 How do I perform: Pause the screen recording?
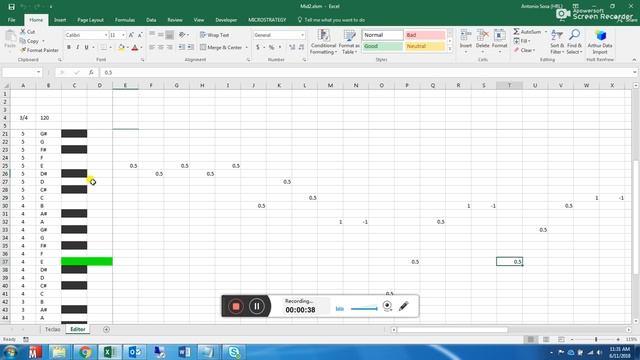pos(256,306)
